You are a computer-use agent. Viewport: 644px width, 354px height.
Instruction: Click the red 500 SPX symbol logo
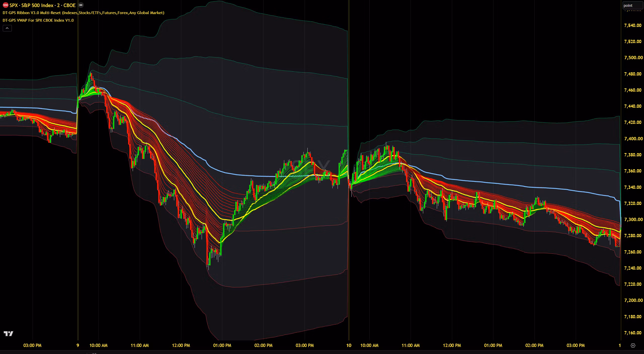(x=6, y=5)
